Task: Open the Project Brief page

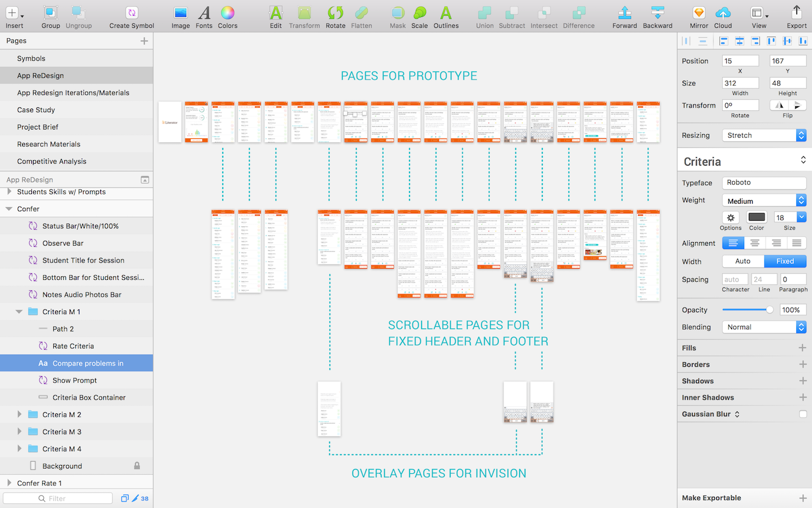Action: click(x=77, y=127)
